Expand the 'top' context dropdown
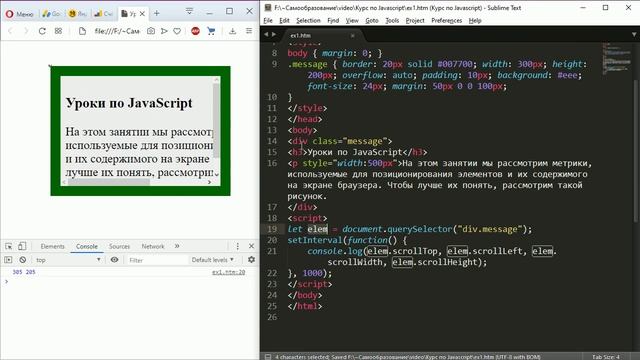 (x=68, y=260)
